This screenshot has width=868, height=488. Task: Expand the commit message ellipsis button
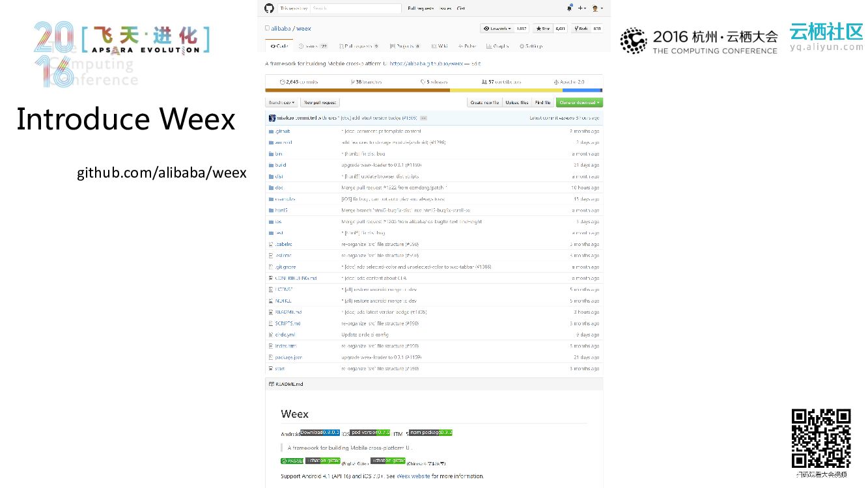(x=423, y=118)
